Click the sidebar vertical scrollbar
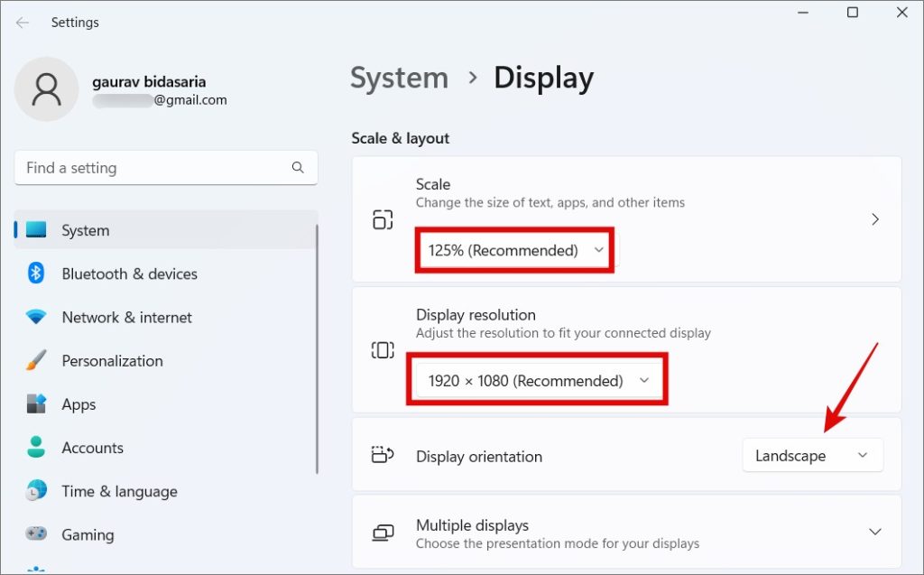This screenshot has width=924, height=575. [317, 348]
